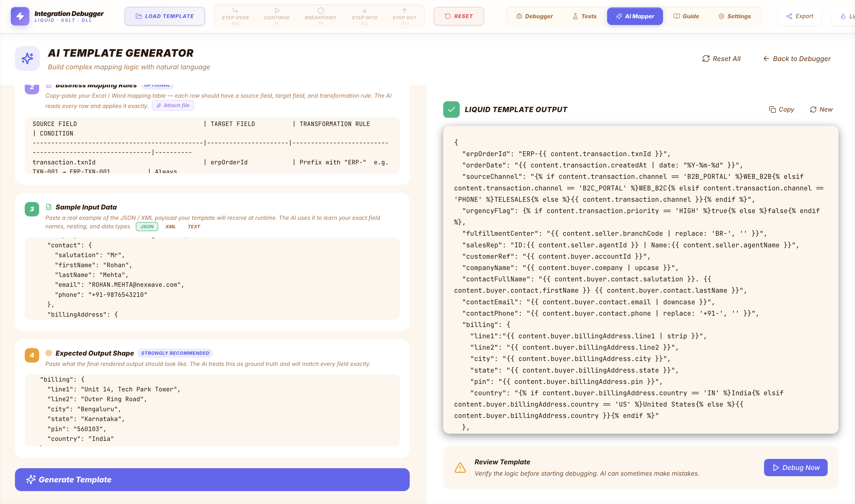Open the Guide tab
Viewport: 855px width, 504px height.
click(x=686, y=16)
